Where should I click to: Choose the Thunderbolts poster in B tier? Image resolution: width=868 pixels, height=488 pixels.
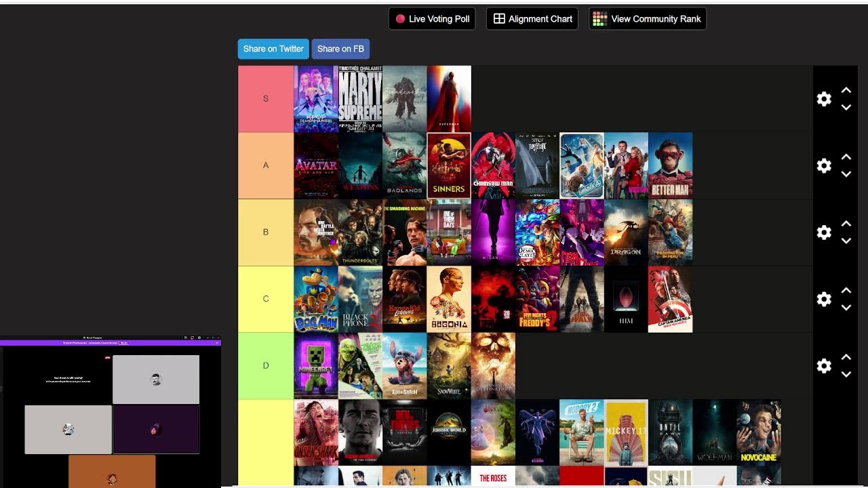(360, 232)
